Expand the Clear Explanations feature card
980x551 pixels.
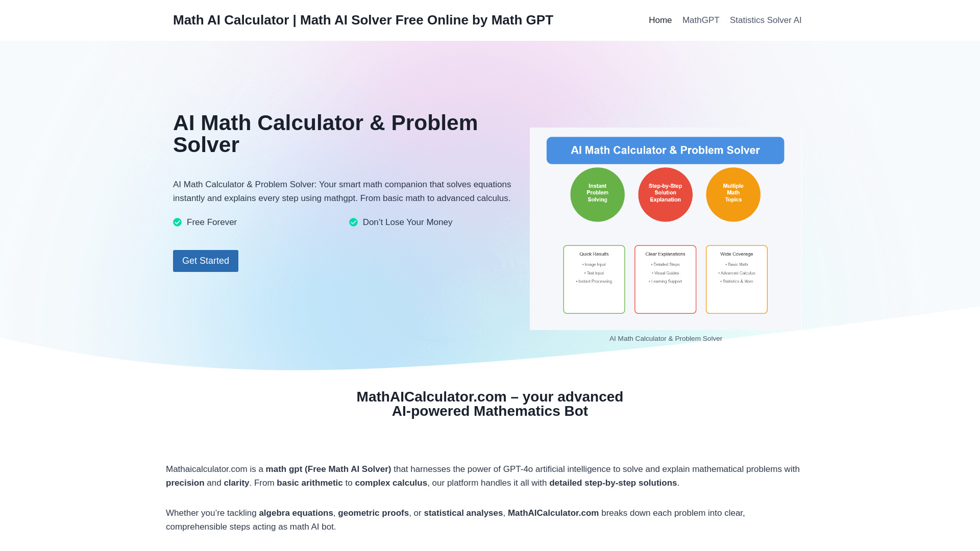click(x=665, y=279)
